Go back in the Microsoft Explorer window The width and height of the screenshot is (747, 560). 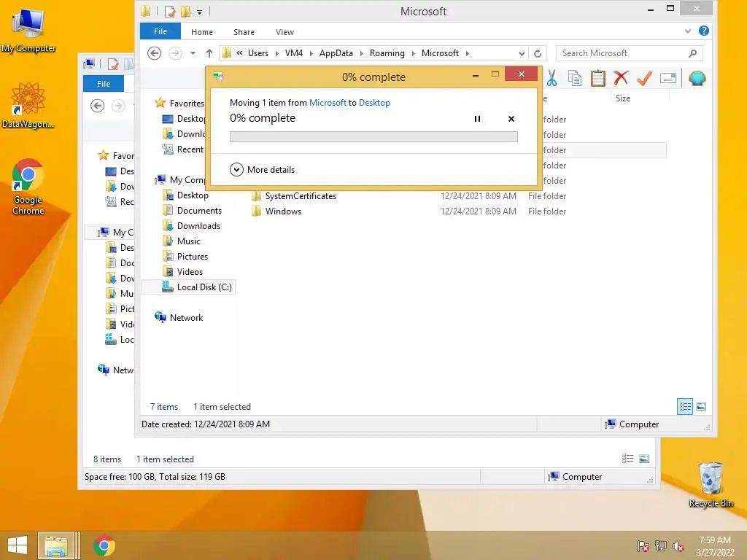(x=154, y=52)
